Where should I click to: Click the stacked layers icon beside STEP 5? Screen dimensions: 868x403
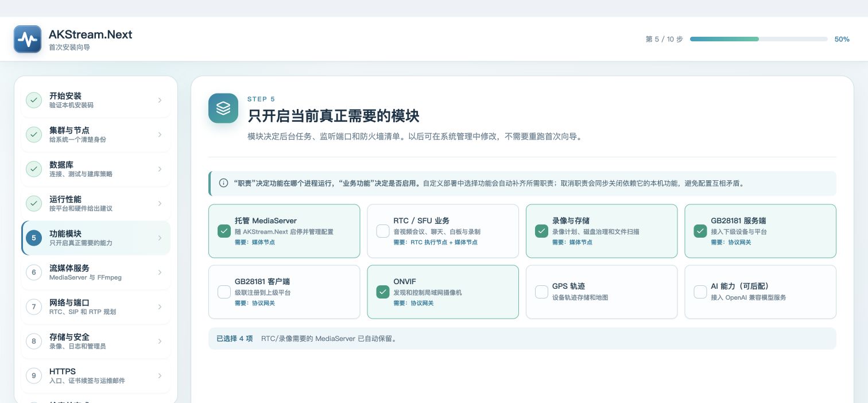tap(223, 108)
